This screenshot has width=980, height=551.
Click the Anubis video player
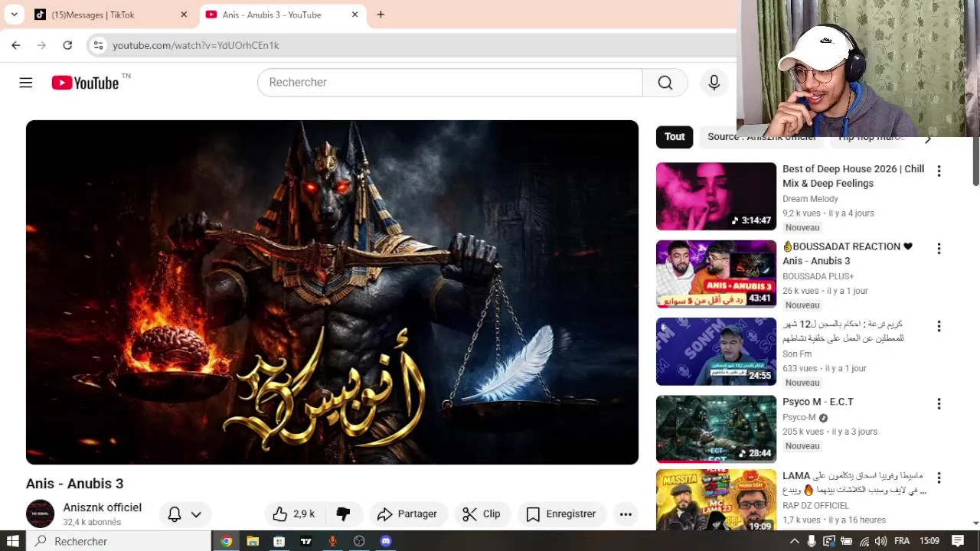(x=332, y=292)
